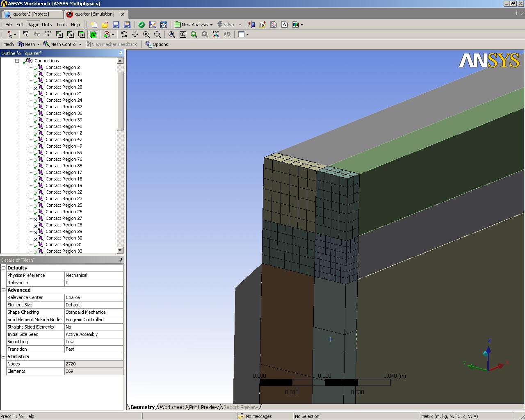Collapse the Connections tree node
The image size is (525, 420).
17,61
